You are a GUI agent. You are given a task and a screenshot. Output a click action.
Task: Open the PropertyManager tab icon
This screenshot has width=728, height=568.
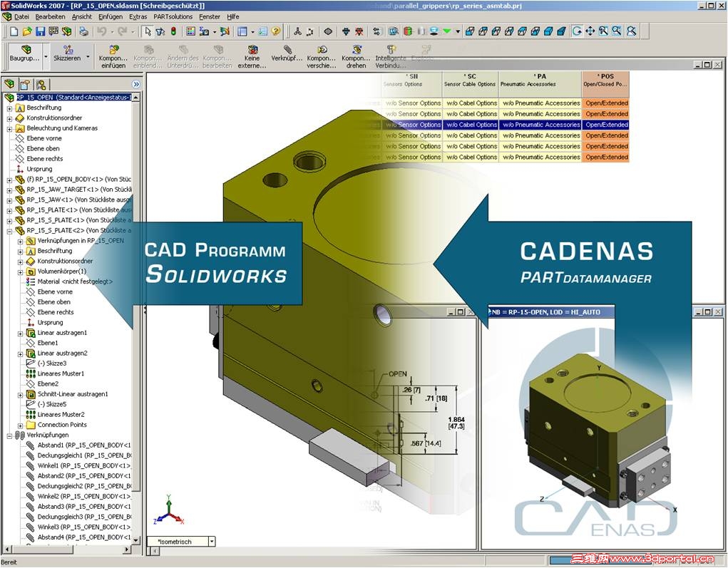pos(25,84)
